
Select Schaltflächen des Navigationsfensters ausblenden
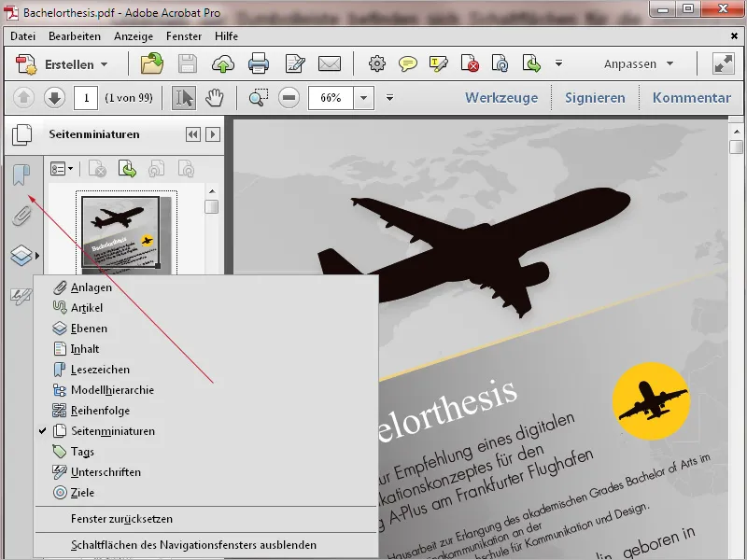coord(206,545)
